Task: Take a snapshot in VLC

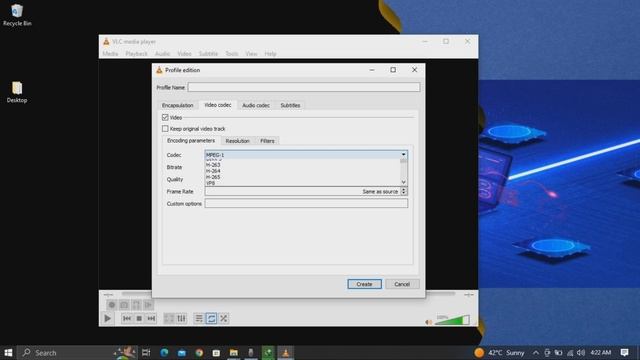Action: click(x=124, y=305)
